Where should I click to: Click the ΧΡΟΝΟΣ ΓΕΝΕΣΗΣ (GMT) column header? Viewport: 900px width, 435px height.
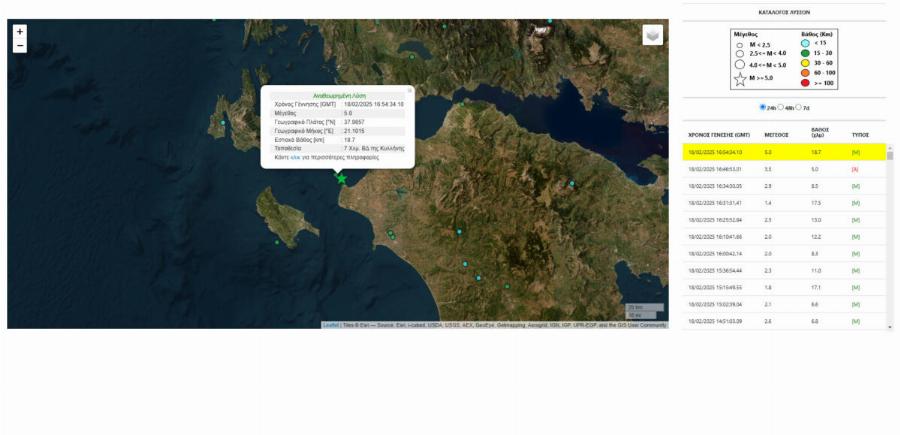click(x=719, y=135)
